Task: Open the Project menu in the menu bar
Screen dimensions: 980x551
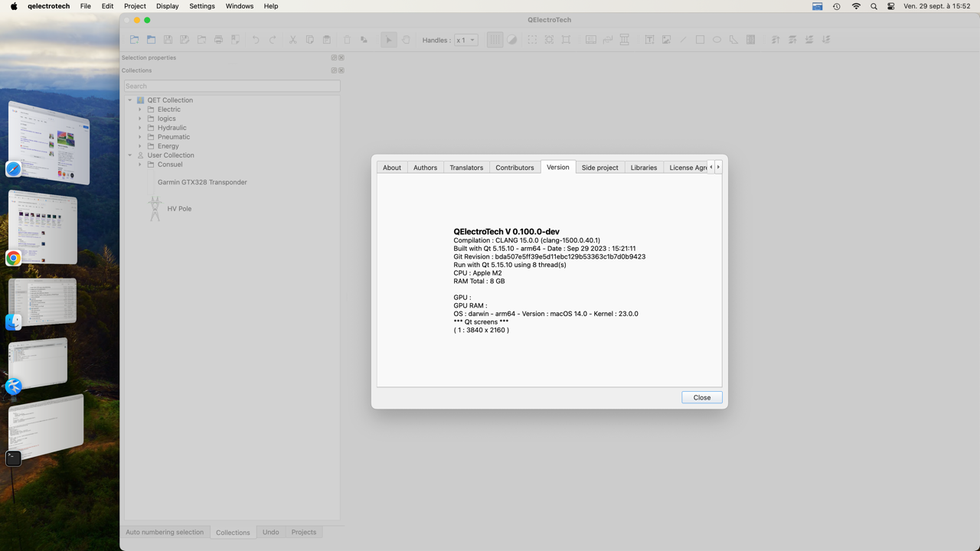Action: coord(135,6)
